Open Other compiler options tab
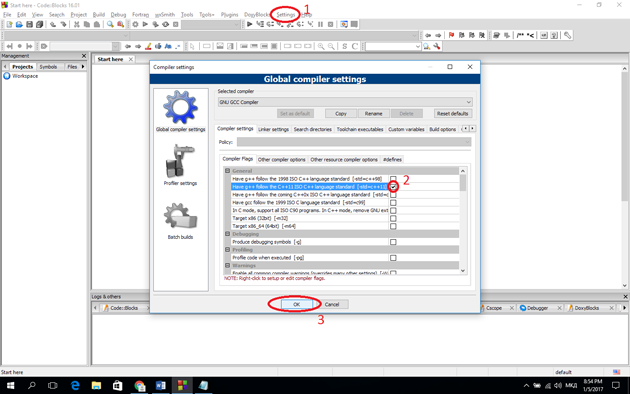630x394 pixels. [x=281, y=159]
